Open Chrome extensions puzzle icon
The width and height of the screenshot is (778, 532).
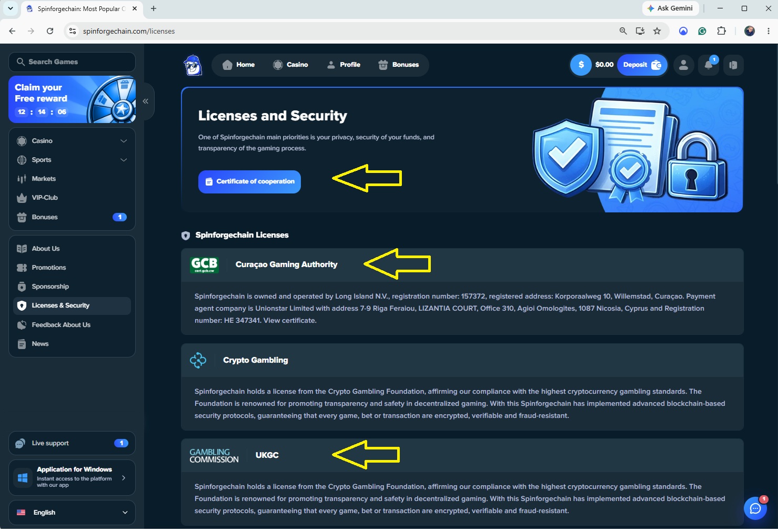pos(722,31)
